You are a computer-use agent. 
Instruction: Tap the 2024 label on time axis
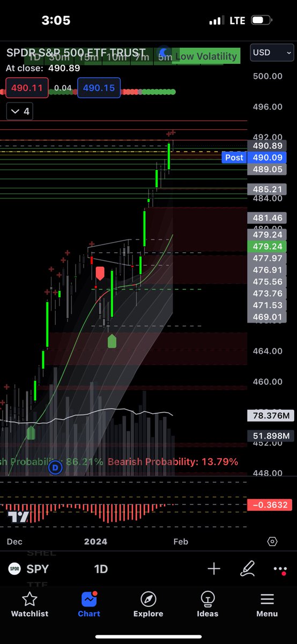(x=95, y=541)
